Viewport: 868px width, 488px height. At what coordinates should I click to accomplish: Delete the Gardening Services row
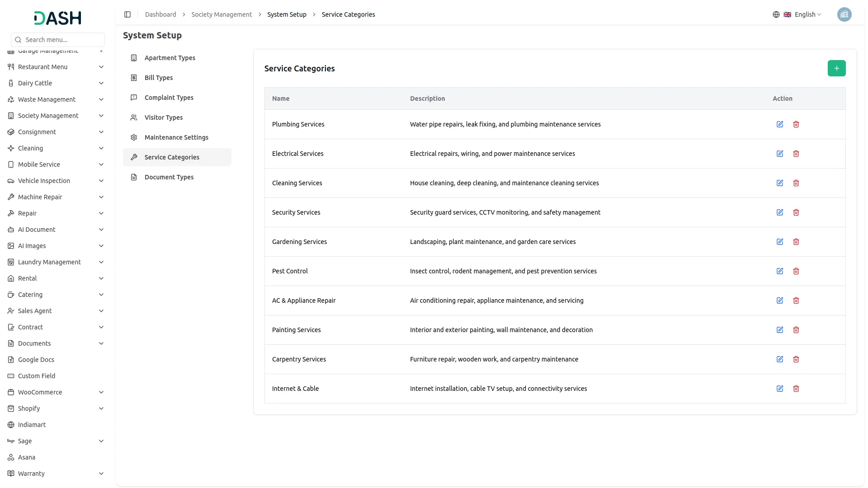click(x=796, y=242)
